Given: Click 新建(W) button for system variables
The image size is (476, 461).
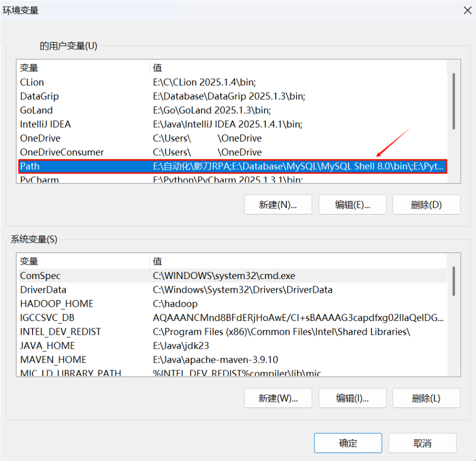Looking at the screenshot, I should (x=278, y=398).
